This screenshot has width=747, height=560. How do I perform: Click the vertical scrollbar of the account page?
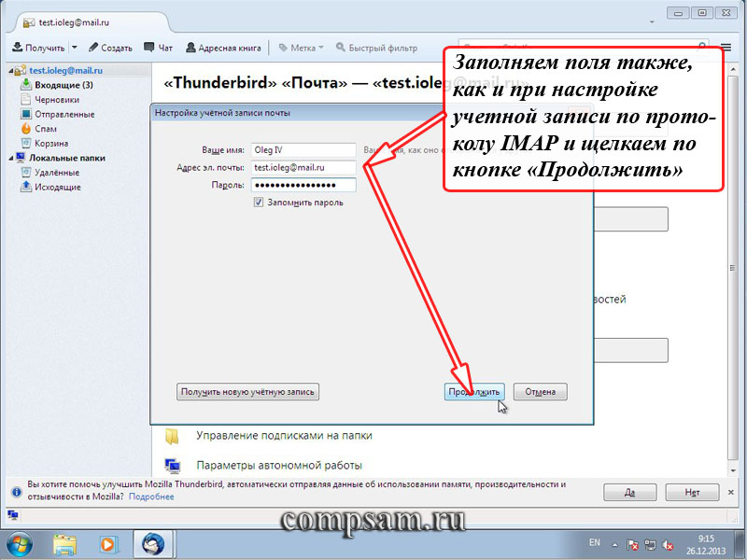tap(733, 268)
